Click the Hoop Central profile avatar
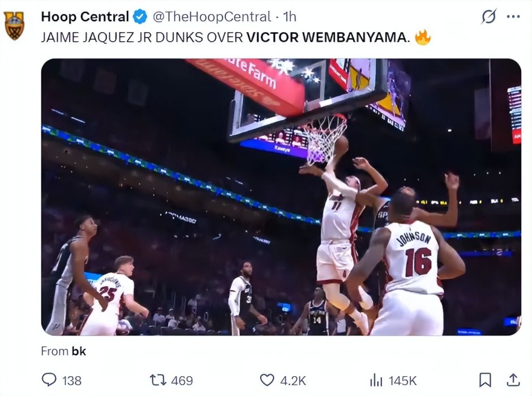The height and width of the screenshot is (396, 532). pyautogui.click(x=14, y=25)
